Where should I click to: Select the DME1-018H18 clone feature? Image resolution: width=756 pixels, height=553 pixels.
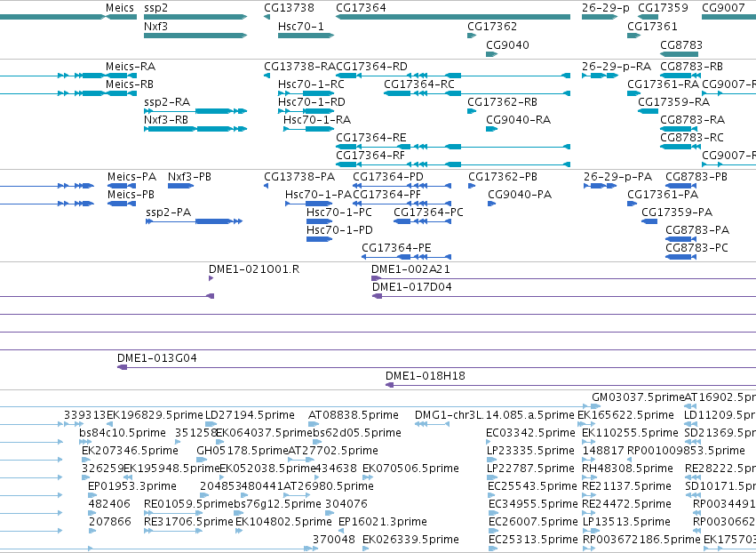point(570,385)
